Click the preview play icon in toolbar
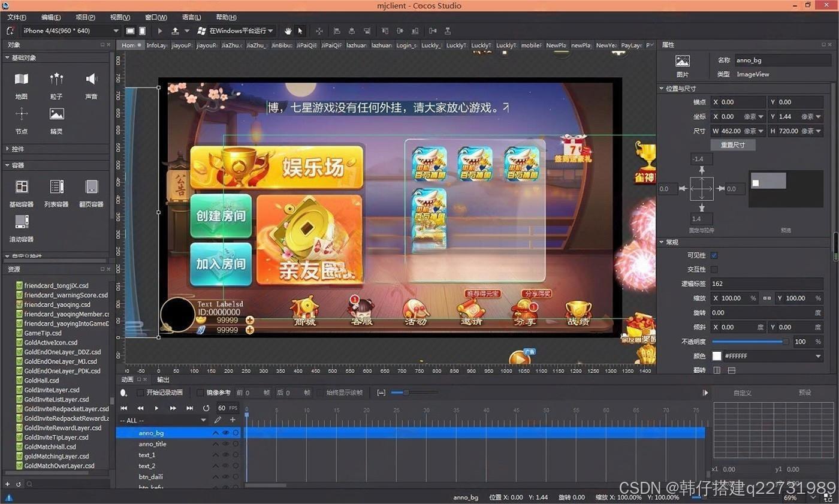Image resolution: width=839 pixels, height=504 pixels. tap(160, 31)
